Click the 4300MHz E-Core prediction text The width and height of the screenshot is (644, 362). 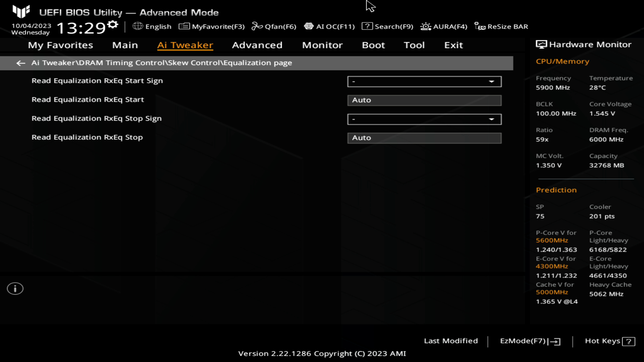pyautogui.click(x=552, y=266)
